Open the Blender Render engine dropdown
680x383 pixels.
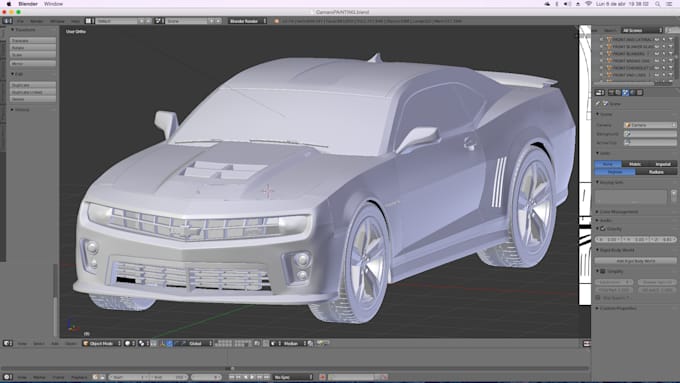click(x=247, y=21)
